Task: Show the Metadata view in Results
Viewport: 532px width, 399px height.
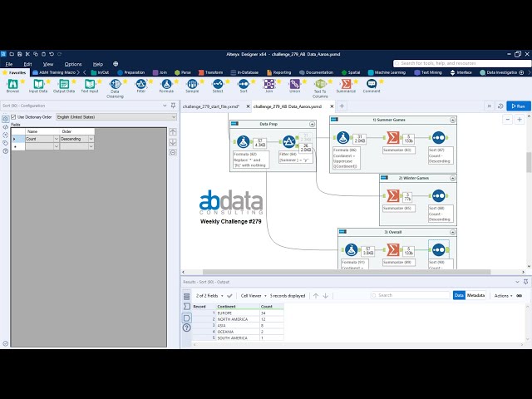Action: coord(475,296)
